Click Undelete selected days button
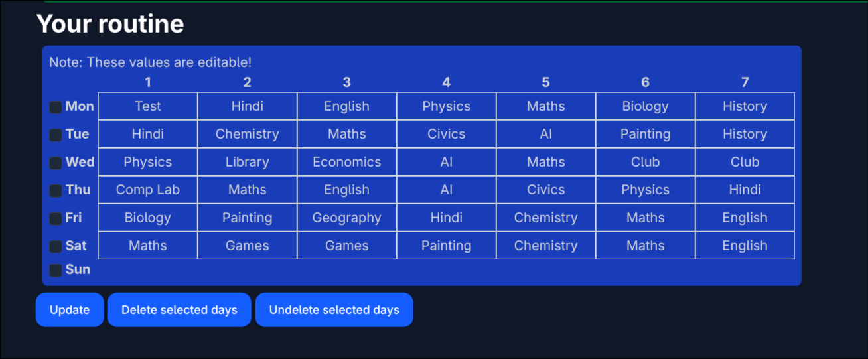 point(334,310)
